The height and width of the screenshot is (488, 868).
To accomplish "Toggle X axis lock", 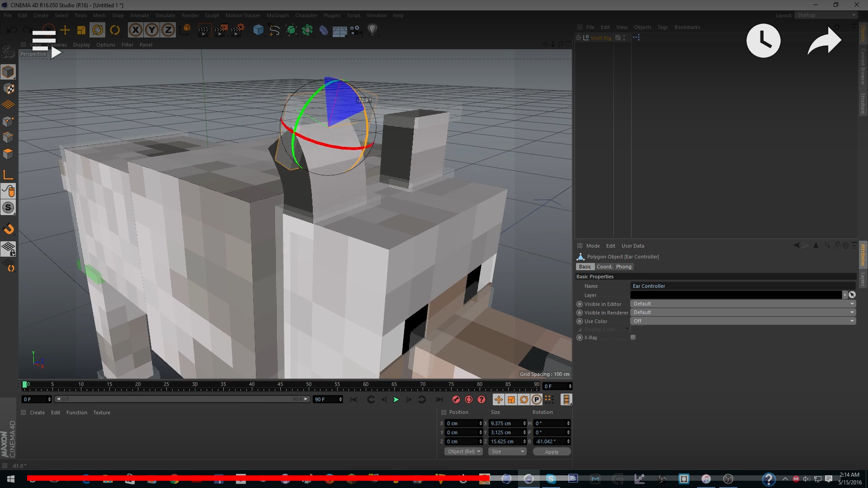I will coord(135,30).
